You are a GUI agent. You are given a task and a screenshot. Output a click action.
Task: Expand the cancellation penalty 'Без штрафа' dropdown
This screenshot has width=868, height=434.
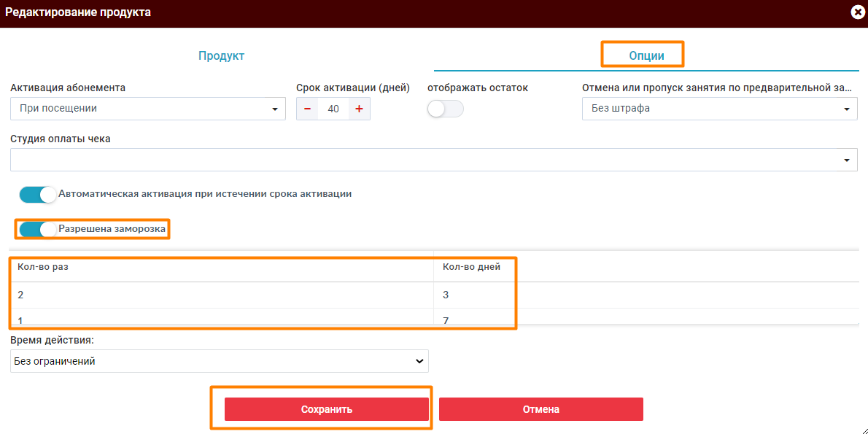pos(719,109)
